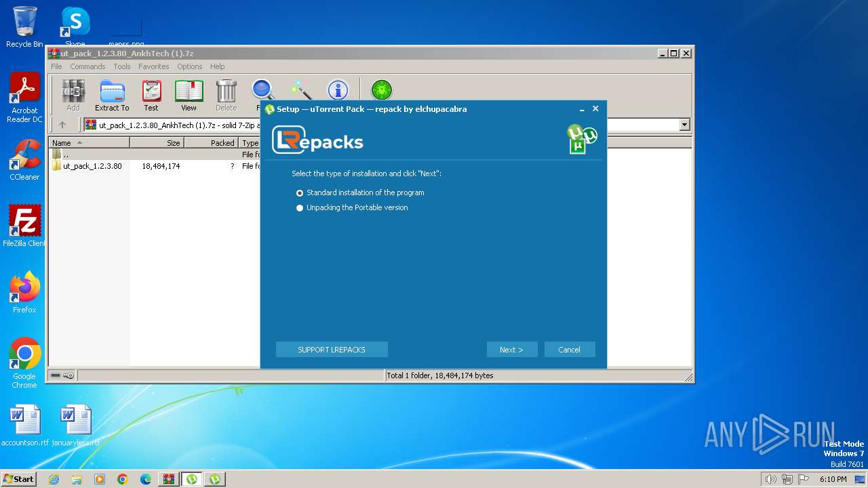Click the Add toolbar icon in WinRAR
Screen dimensions: 868x488
coord(73,95)
